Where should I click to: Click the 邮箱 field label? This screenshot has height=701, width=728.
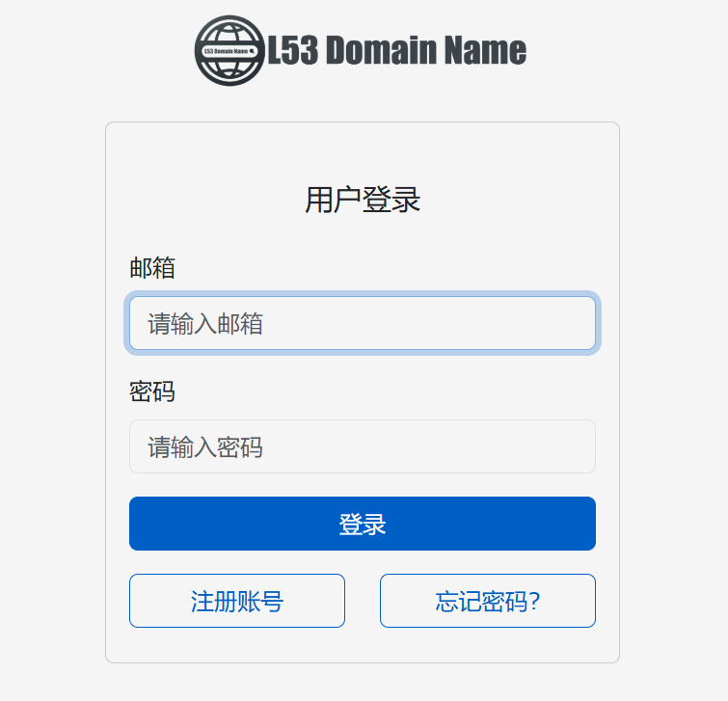click(x=152, y=268)
